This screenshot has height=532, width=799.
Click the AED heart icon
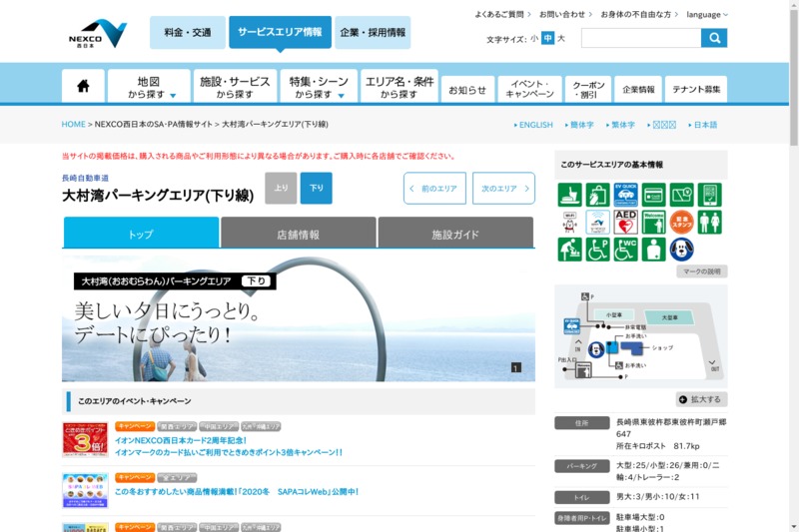click(x=626, y=222)
